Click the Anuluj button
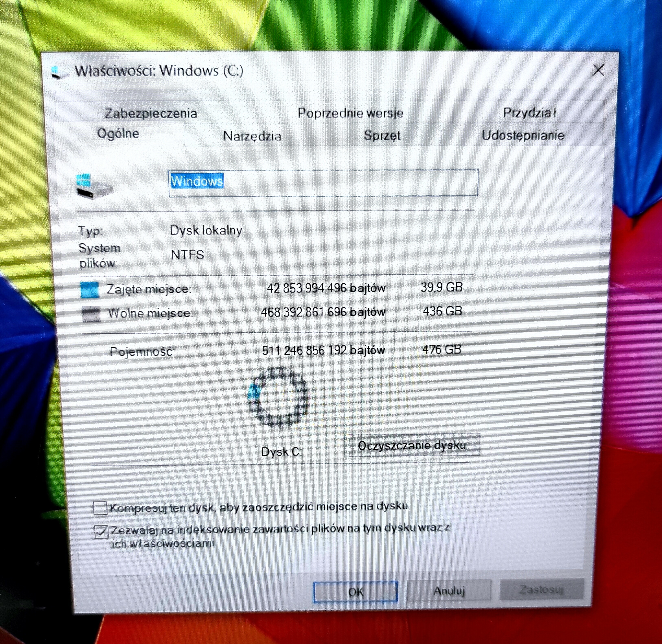 click(x=449, y=590)
